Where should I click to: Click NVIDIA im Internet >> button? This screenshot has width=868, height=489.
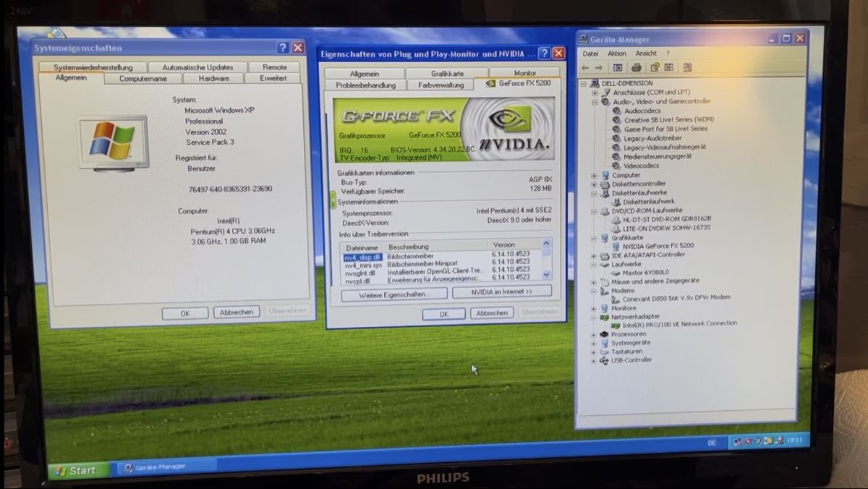coord(502,292)
